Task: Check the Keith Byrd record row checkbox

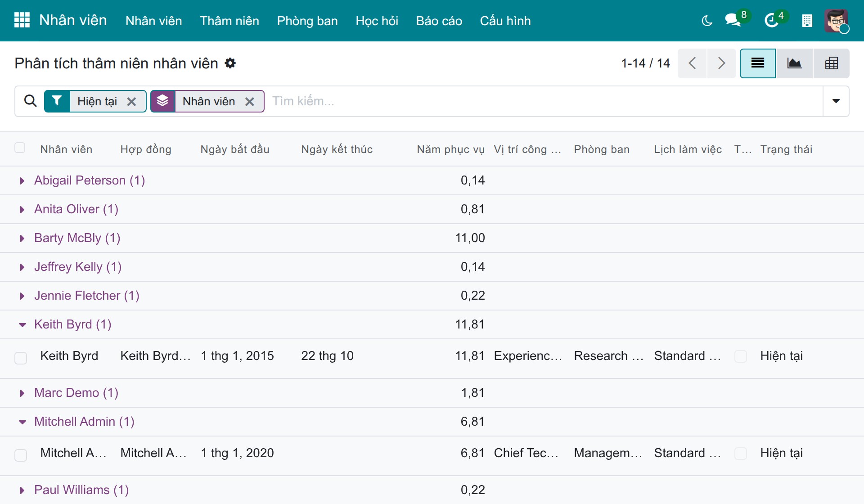Action: tap(21, 358)
